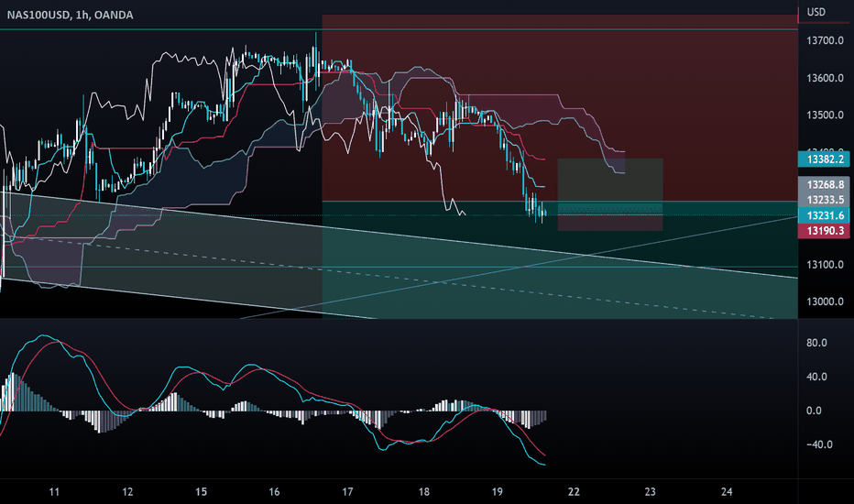This screenshot has height=504, width=854.
Task: Click date 23 on the time axis
Action: pyautogui.click(x=650, y=492)
